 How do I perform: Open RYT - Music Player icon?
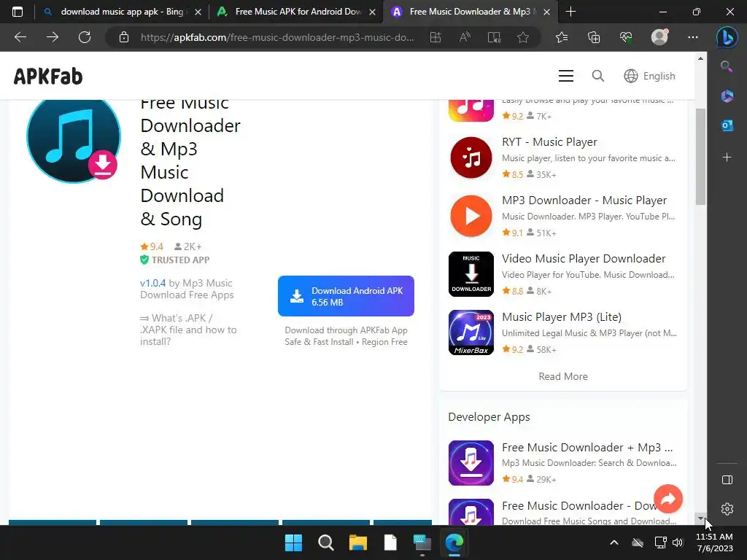471,157
